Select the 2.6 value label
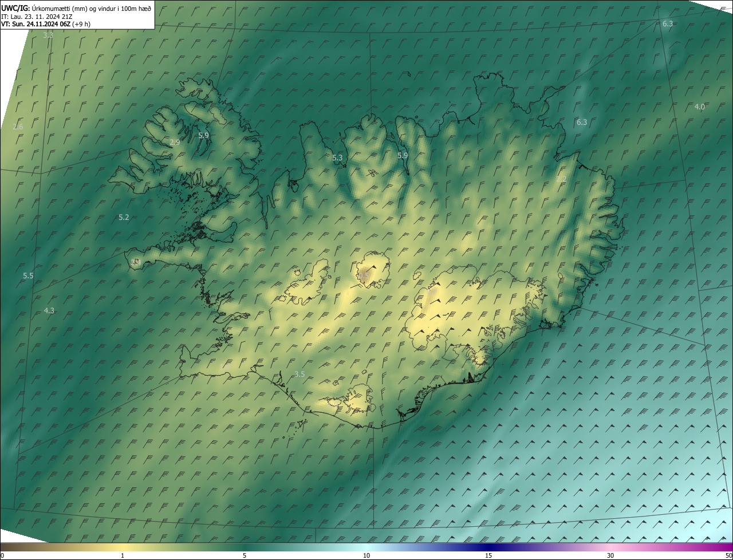This screenshot has height=560, width=733. point(18,127)
